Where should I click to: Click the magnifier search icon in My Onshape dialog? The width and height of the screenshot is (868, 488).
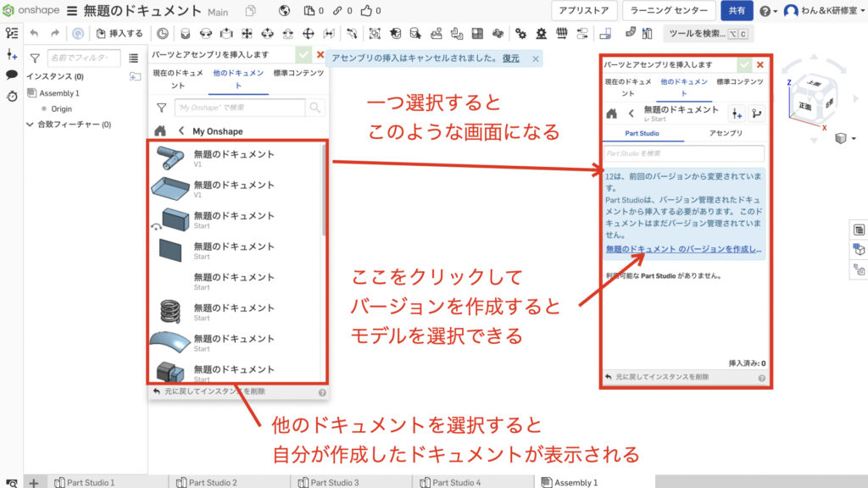[x=315, y=108]
